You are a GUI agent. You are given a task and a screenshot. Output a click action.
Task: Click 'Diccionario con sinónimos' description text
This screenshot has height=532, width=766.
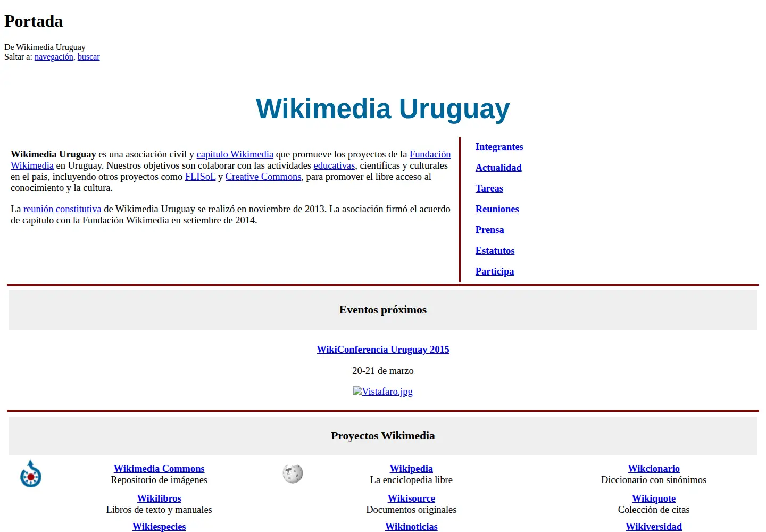tap(654, 480)
